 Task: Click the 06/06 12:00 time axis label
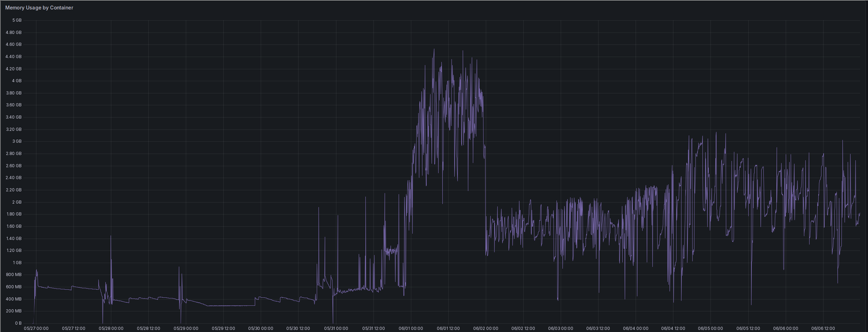click(x=823, y=329)
